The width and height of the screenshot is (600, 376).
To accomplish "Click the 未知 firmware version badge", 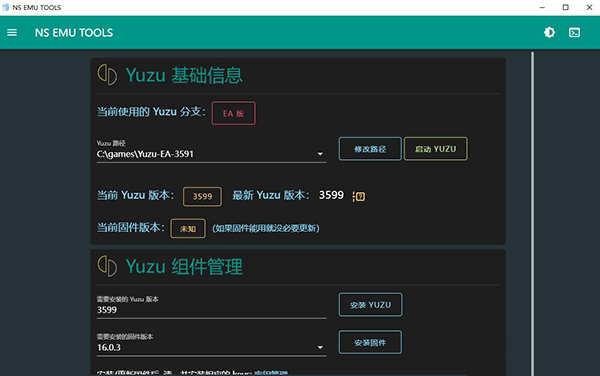I will (x=188, y=228).
